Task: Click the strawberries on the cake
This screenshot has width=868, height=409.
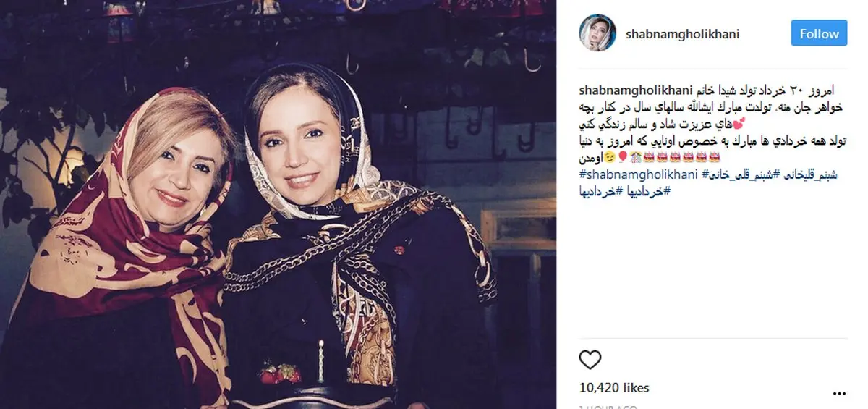Action: [x=280, y=371]
